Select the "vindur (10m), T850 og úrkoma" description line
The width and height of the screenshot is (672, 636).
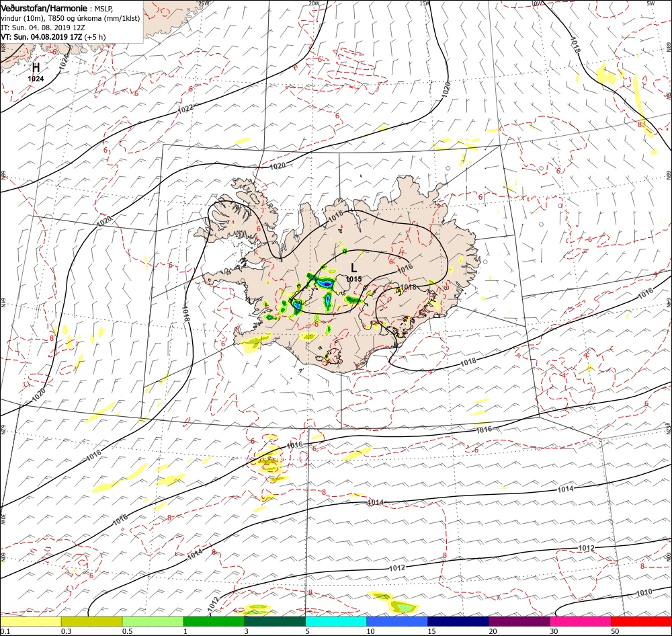coord(70,18)
